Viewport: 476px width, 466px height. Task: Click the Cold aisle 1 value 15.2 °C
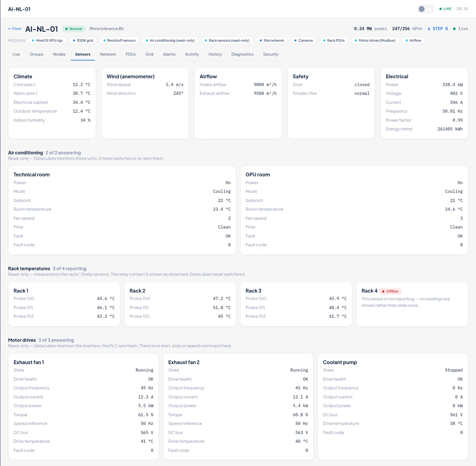(x=82, y=85)
